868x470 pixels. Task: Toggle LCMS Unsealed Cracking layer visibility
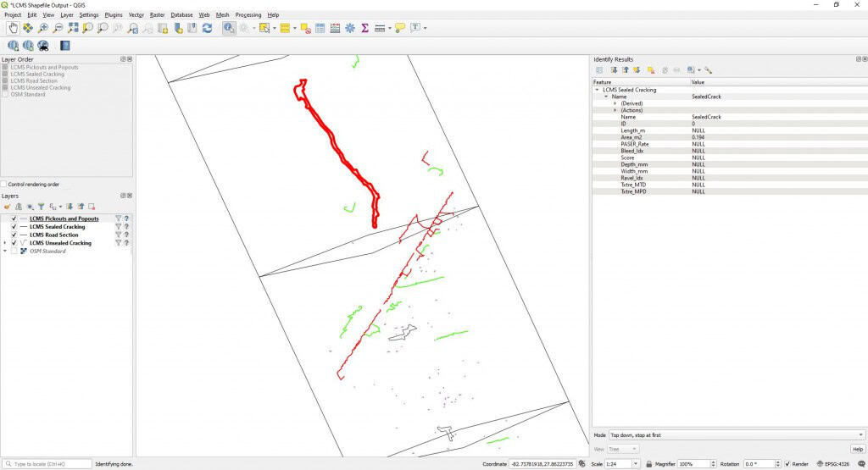[14, 243]
